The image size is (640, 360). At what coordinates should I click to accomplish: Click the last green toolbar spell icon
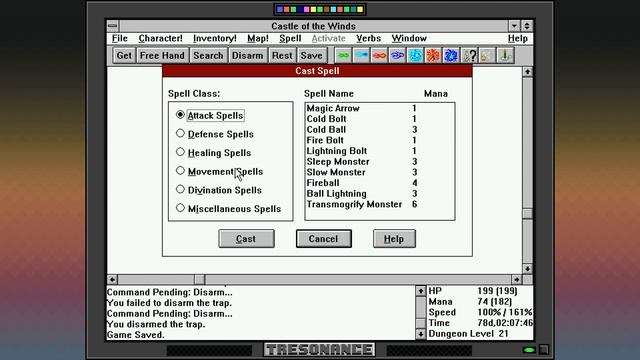point(505,55)
